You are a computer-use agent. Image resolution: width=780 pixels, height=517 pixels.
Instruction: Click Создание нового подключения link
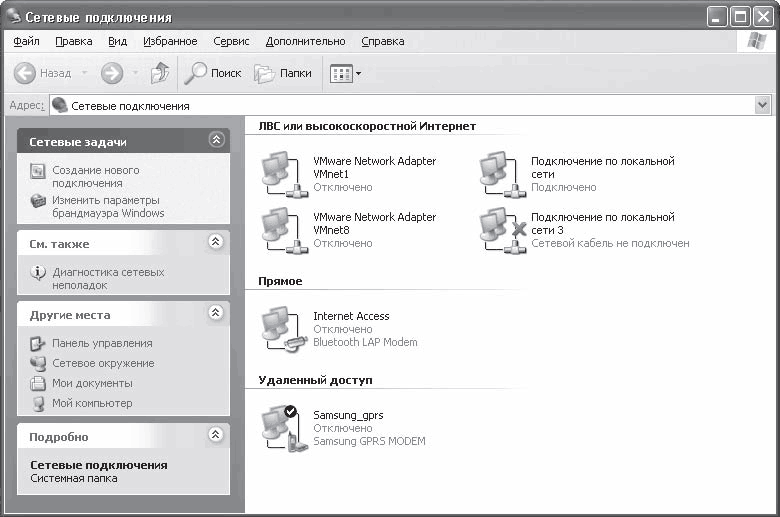(96, 177)
